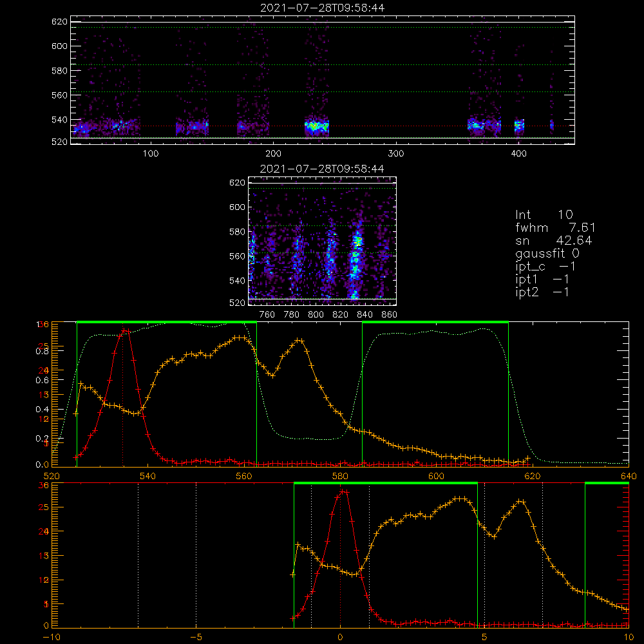Click the '820' x-axis label of middle spectrogram

pos(341,315)
